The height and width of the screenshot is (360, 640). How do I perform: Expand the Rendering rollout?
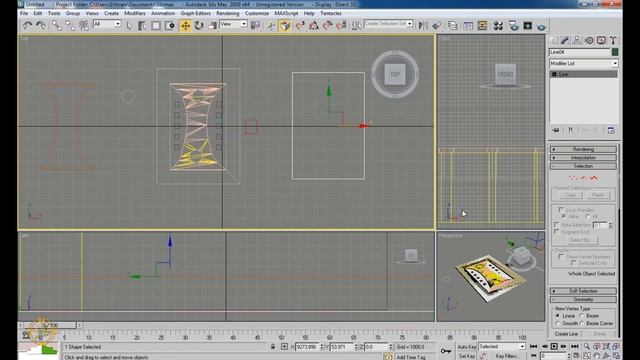[x=583, y=149]
